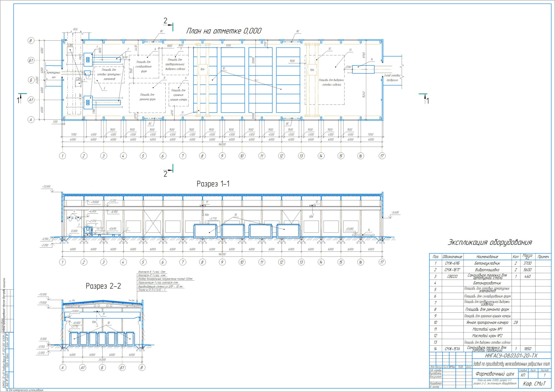
Task: Select the 'Бетонораздатчик' table cell
Action: tap(487, 283)
